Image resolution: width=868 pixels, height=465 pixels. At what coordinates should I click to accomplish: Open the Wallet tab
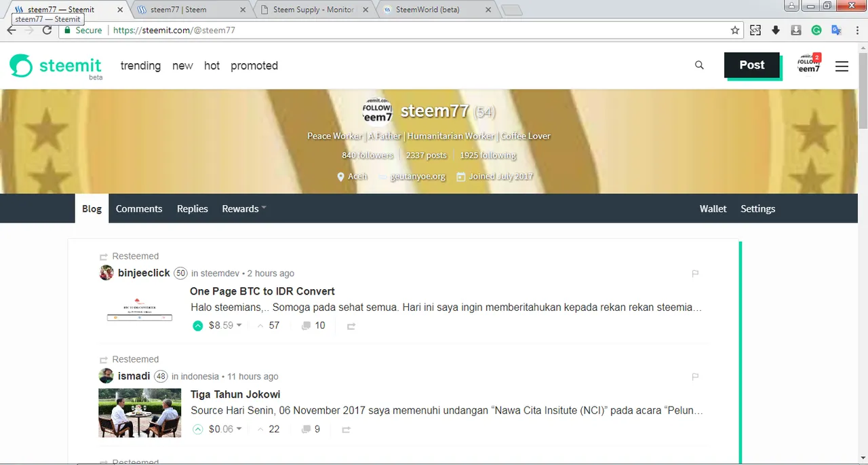(713, 208)
